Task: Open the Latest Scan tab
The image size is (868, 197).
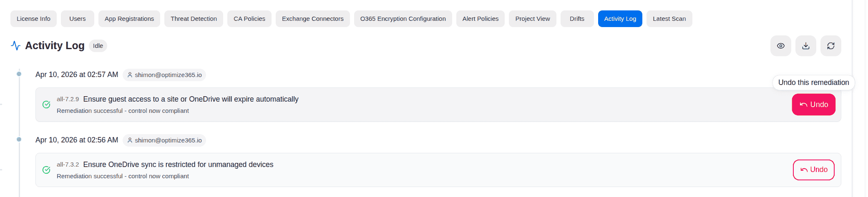Action: coord(669,19)
